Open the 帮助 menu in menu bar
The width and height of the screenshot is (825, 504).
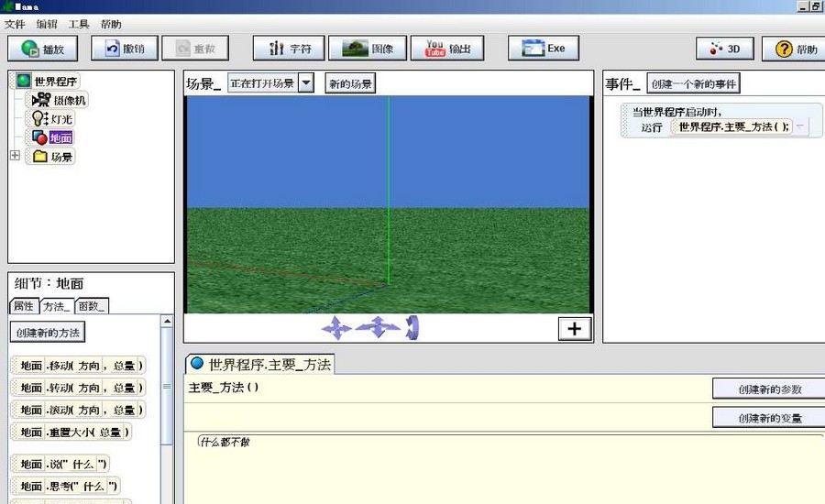111,24
